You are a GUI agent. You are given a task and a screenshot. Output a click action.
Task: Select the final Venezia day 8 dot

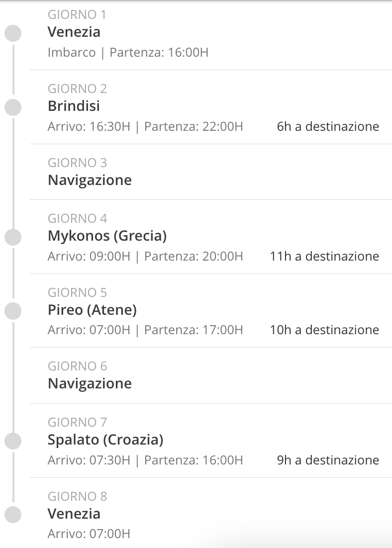click(13, 515)
